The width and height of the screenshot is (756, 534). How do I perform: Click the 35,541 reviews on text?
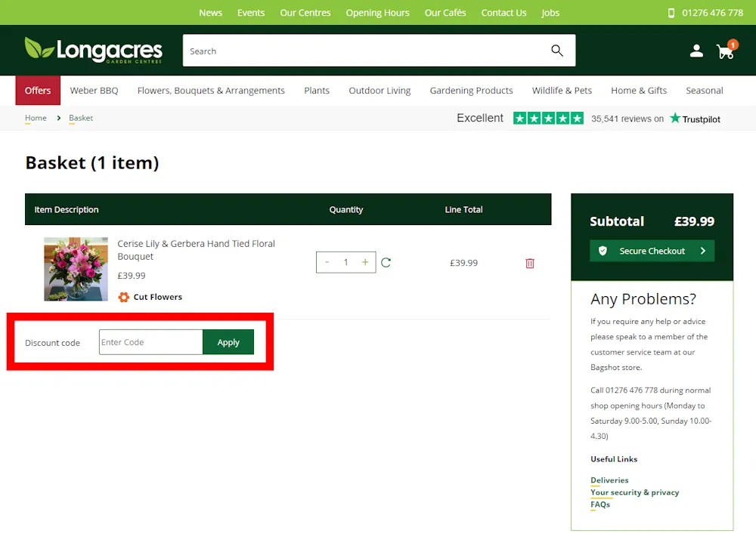click(627, 119)
